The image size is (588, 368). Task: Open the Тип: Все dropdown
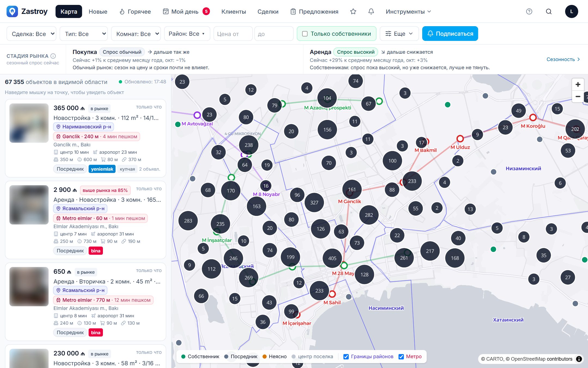point(84,34)
